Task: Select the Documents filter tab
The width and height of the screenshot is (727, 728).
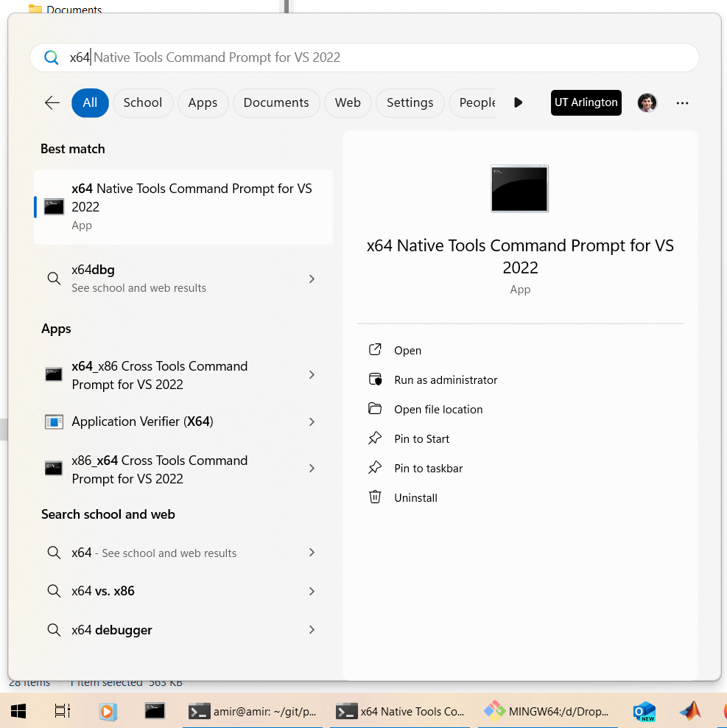Action: click(276, 102)
